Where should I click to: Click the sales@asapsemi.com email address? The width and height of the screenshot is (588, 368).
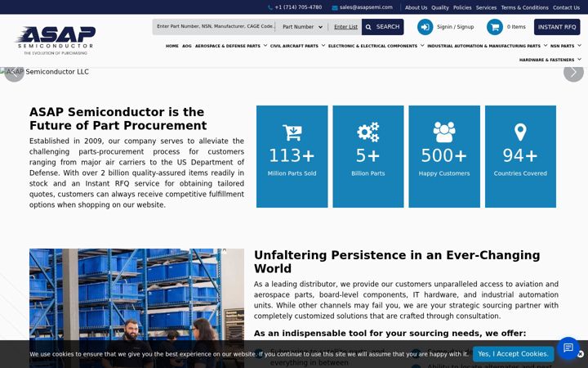[366, 7]
